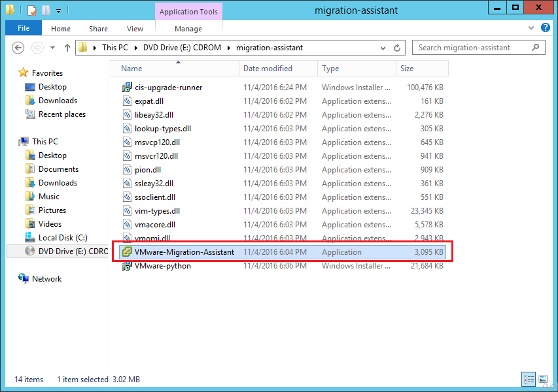Screen dimensions: 558x392
Task: Open Downloads under This PC
Action: point(58,183)
